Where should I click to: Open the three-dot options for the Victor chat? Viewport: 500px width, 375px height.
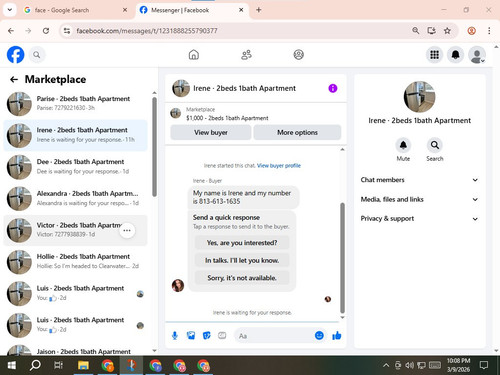point(127,231)
